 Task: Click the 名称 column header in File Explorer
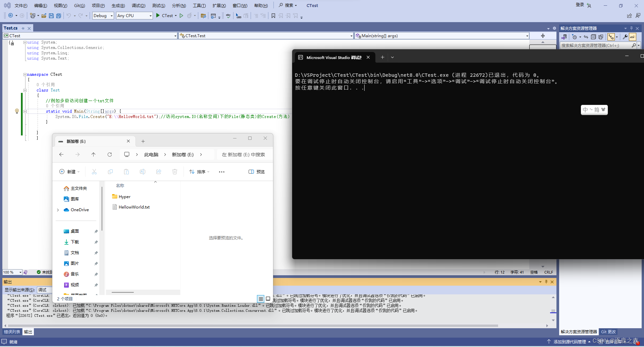(120, 186)
